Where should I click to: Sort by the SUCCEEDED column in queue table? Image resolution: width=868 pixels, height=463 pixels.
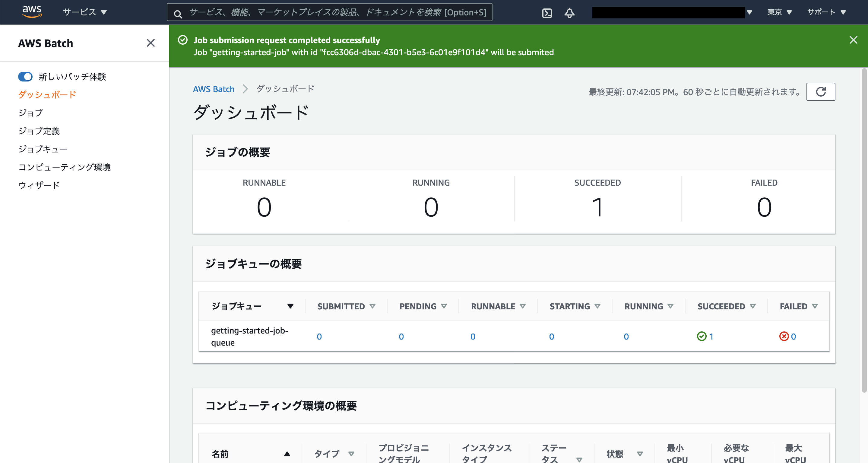[727, 306]
